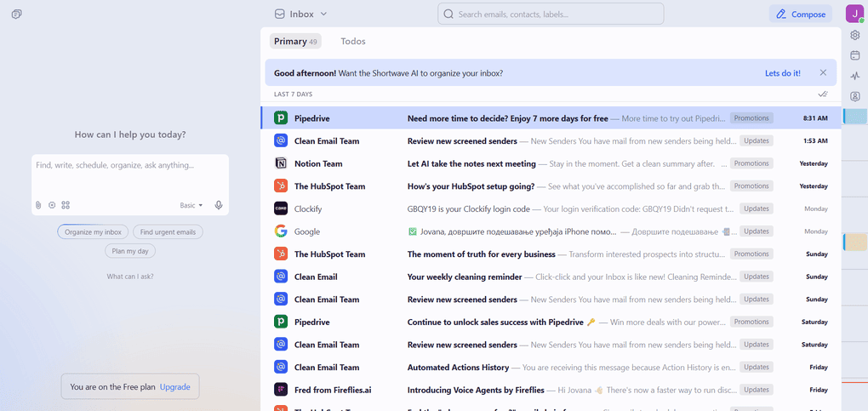Attach a file to the AI prompt
This screenshot has height=411, width=868.
(x=38, y=205)
